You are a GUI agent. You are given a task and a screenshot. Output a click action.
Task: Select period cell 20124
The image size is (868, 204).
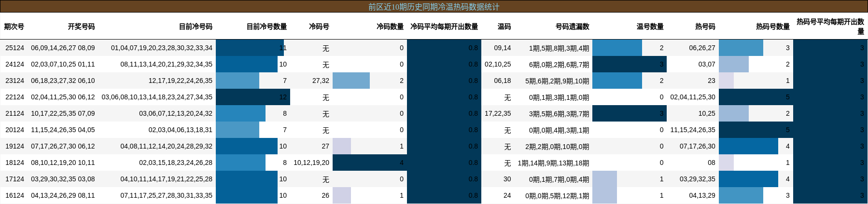coord(14,130)
